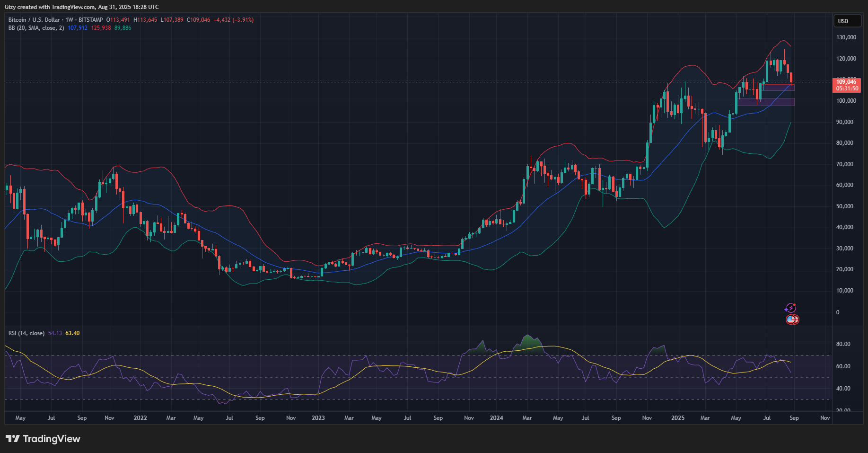
Task: Click the blue BB basis value 107,912
Action: point(77,28)
